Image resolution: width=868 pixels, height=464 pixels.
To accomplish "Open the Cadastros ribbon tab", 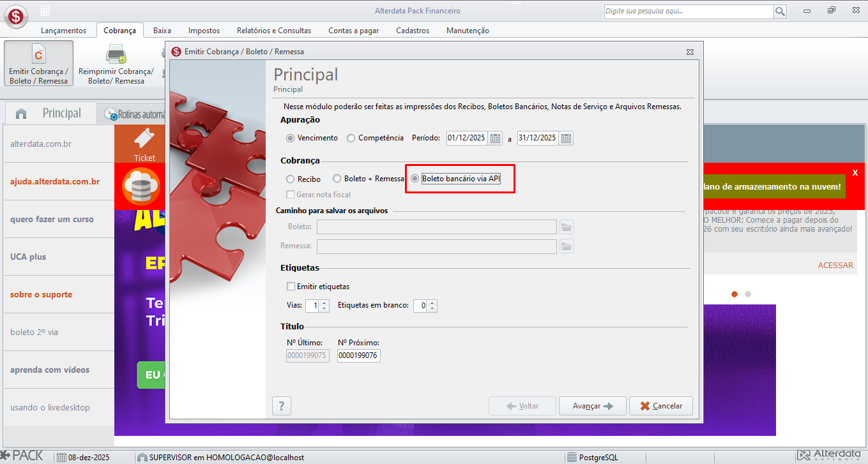I will tap(413, 31).
